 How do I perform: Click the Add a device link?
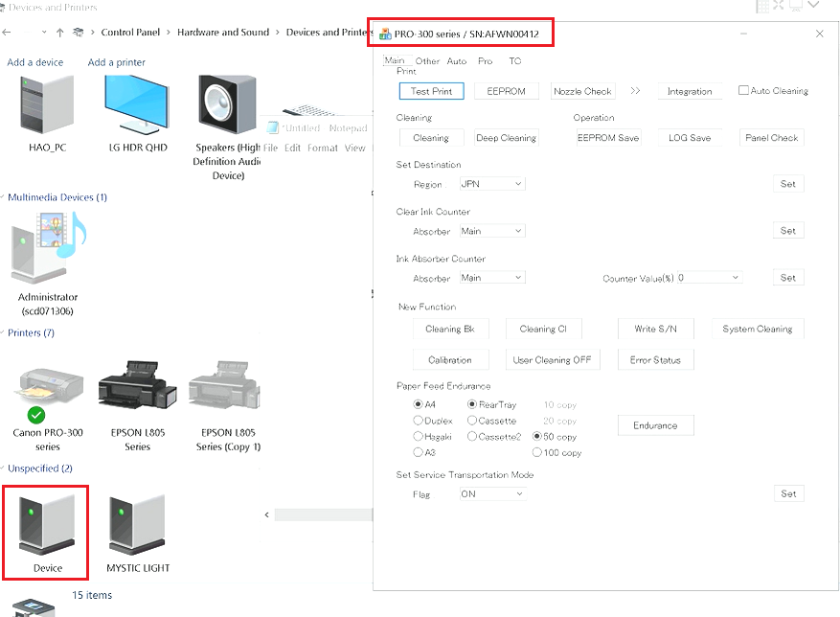34,62
